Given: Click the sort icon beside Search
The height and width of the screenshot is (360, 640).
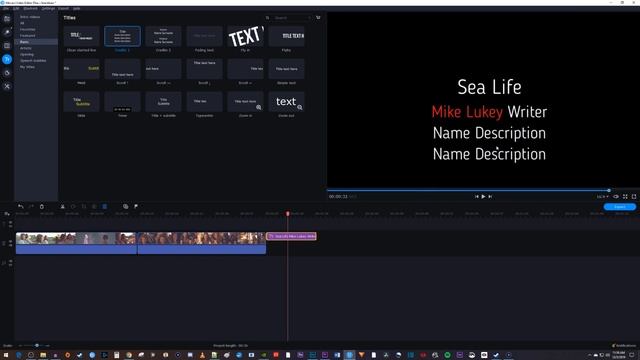Looking at the screenshot, I should click(267, 18).
